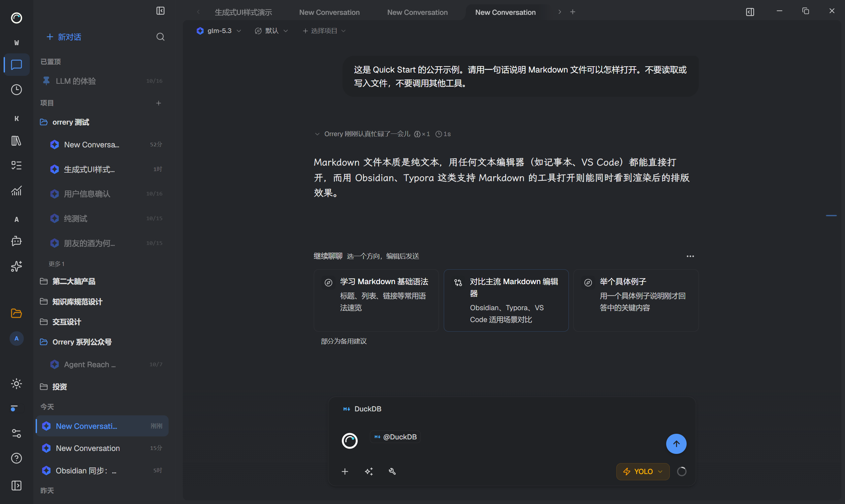845x504 pixels.
Task: Expand the Orrery 刚刚认真忙碌了一会儿 thinking details
Action: click(x=383, y=134)
